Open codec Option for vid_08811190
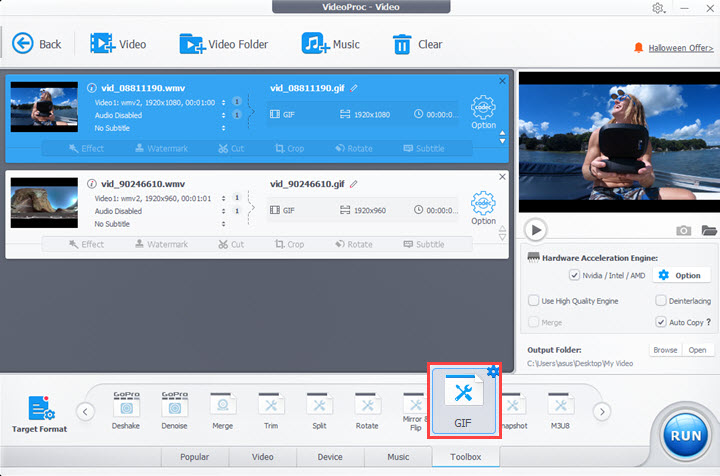The image size is (720, 476). [x=483, y=112]
